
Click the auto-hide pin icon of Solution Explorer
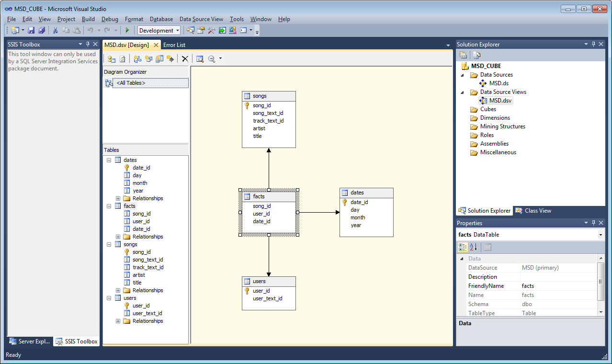[594, 44]
